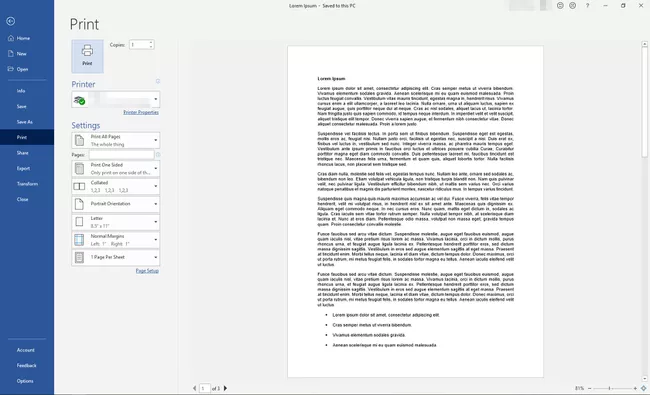Open Home in the backstage sidebar
This screenshot has height=395, width=650.
[x=23, y=38]
